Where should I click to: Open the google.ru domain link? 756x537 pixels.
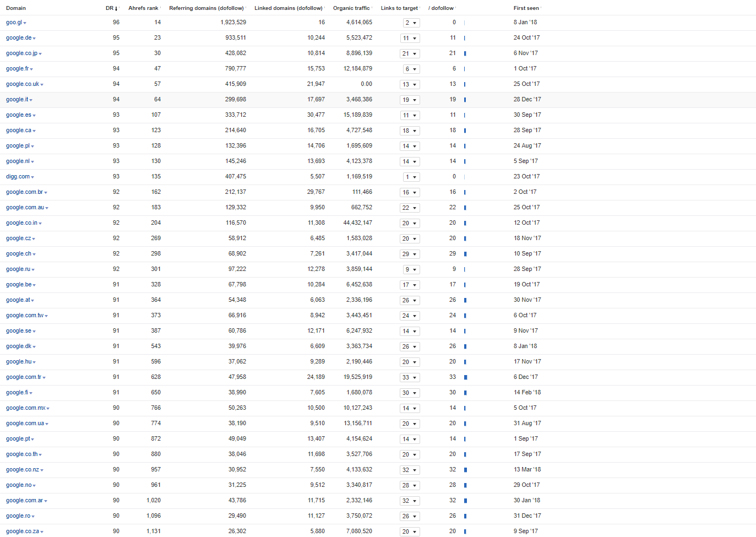coord(18,269)
